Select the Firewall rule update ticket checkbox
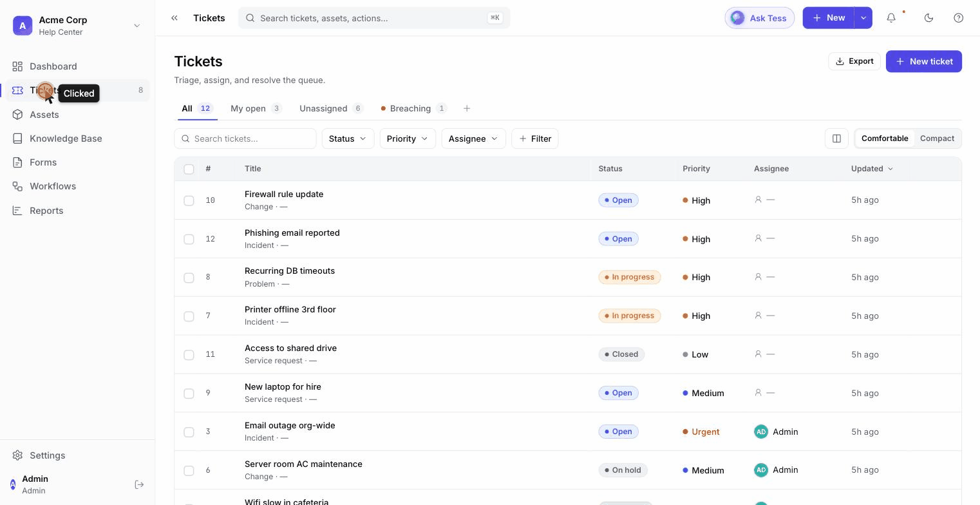The height and width of the screenshot is (505, 980). click(x=189, y=200)
